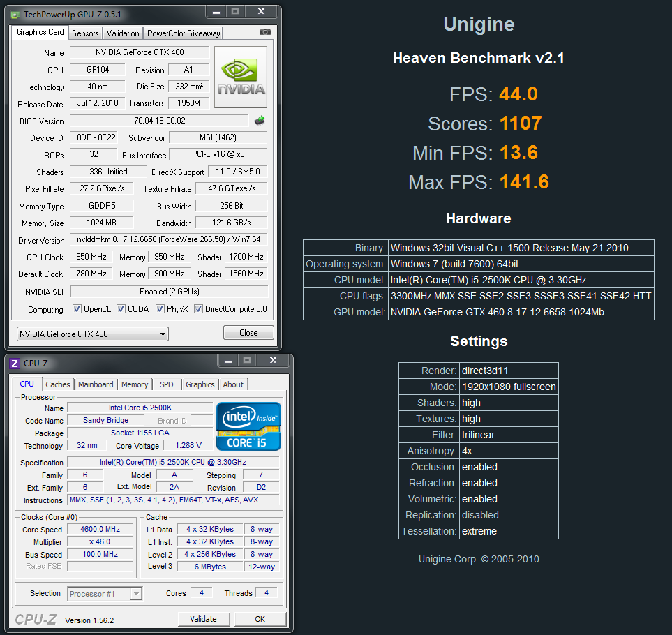Click the NVIDIA SLI status field
This screenshot has width=672, height=635.
170,292
